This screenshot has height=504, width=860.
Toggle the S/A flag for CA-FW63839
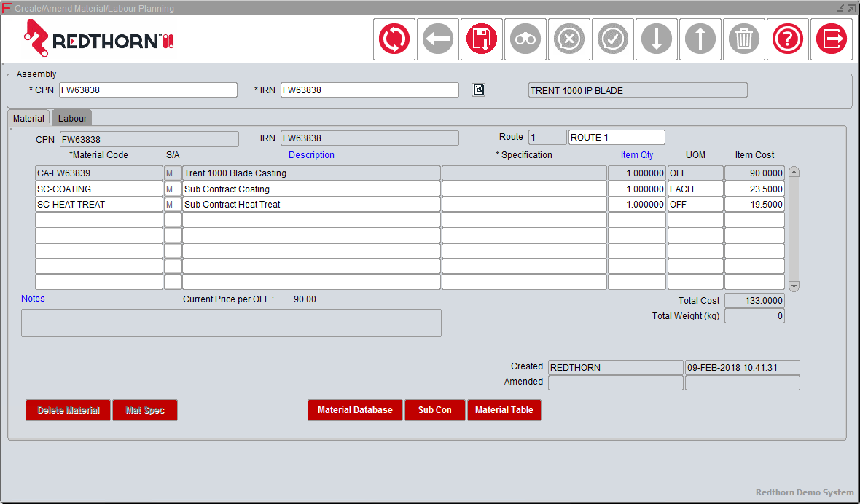point(173,173)
